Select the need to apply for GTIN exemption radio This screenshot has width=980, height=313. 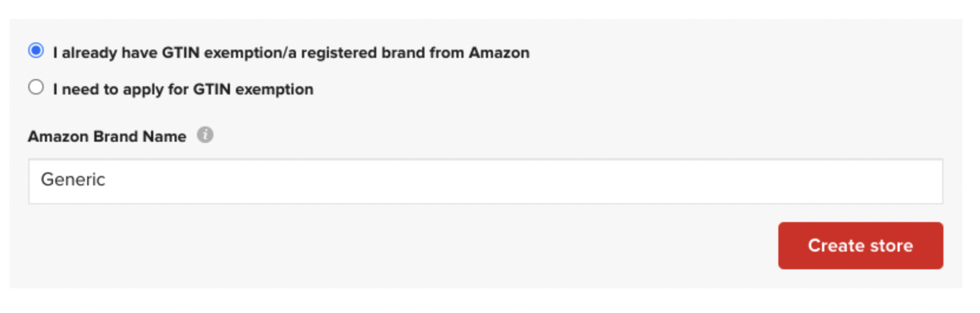coord(36,87)
